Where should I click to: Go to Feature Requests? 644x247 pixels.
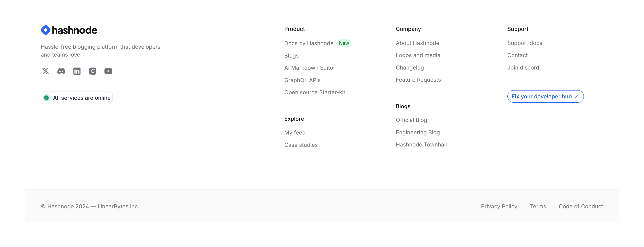pos(418,80)
